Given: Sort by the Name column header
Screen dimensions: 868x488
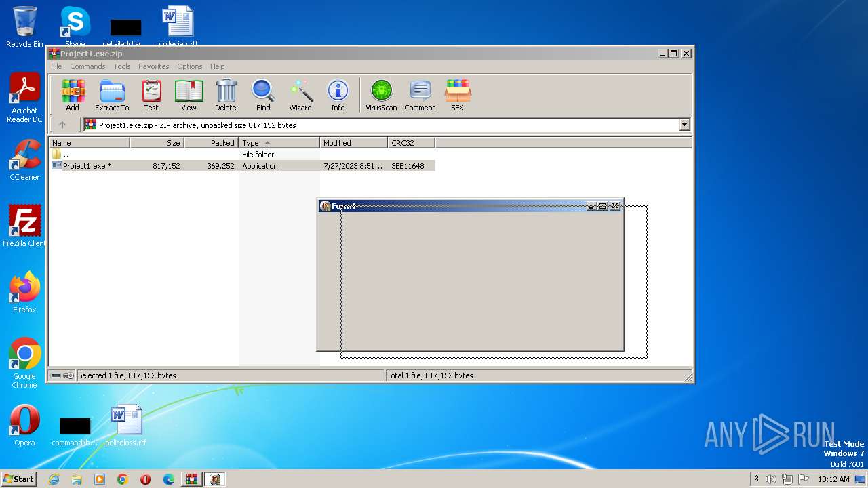Looking at the screenshot, I should [x=89, y=143].
